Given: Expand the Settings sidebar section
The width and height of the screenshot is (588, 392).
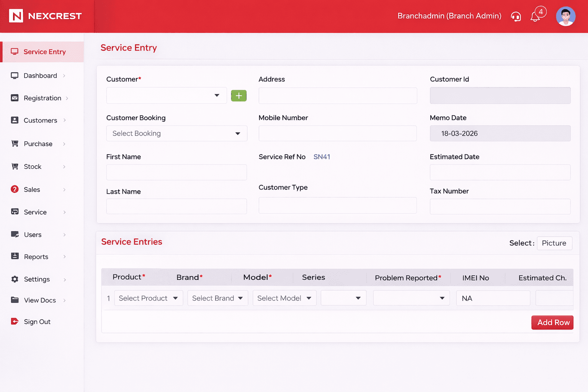Looking at the screenshot, I should click(37, 279).
